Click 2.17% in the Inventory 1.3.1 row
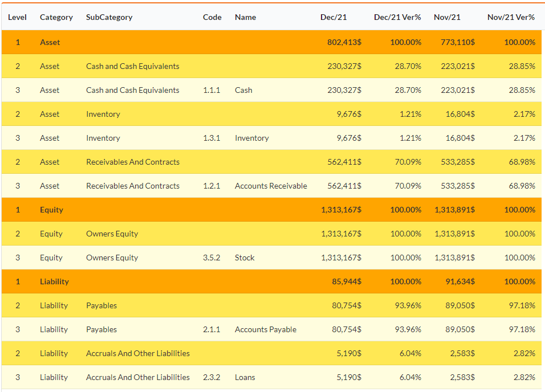Viewport: 545px width, 392px height. coord(524,138)
